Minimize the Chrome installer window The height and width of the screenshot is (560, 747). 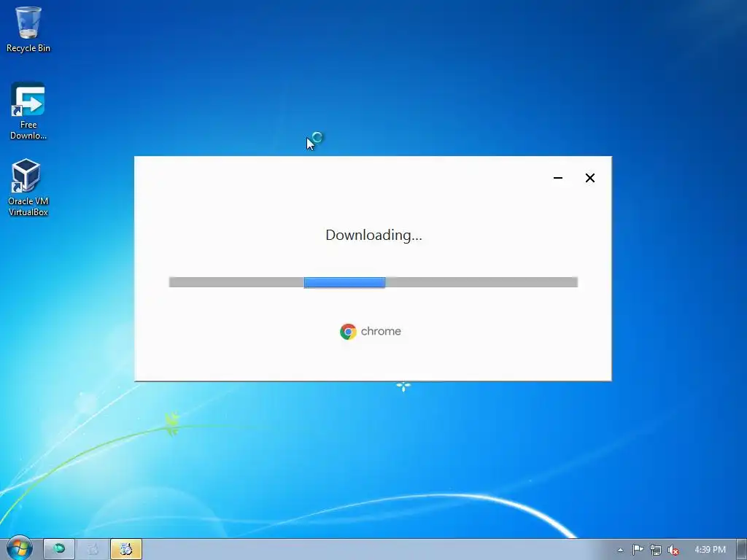[x=558, y=178]
